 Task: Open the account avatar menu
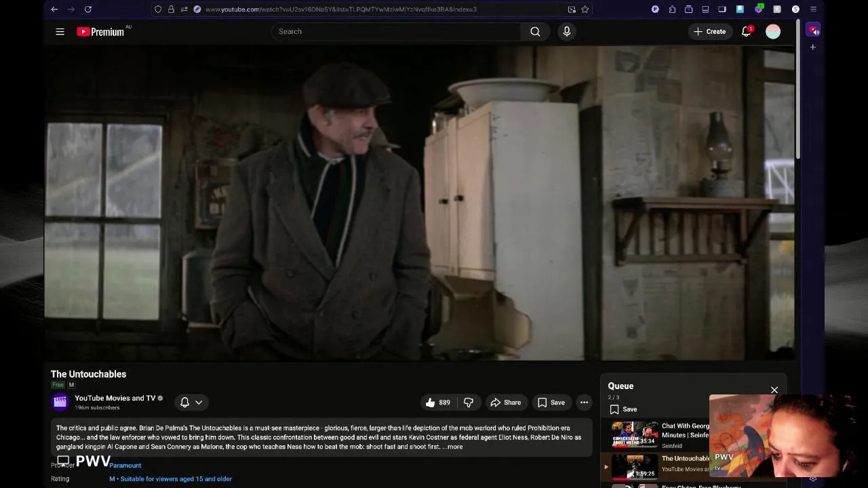pos(773,32)
